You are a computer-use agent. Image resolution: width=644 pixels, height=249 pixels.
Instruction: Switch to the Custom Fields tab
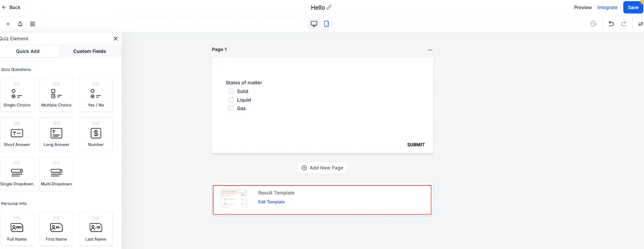point(90,51)
